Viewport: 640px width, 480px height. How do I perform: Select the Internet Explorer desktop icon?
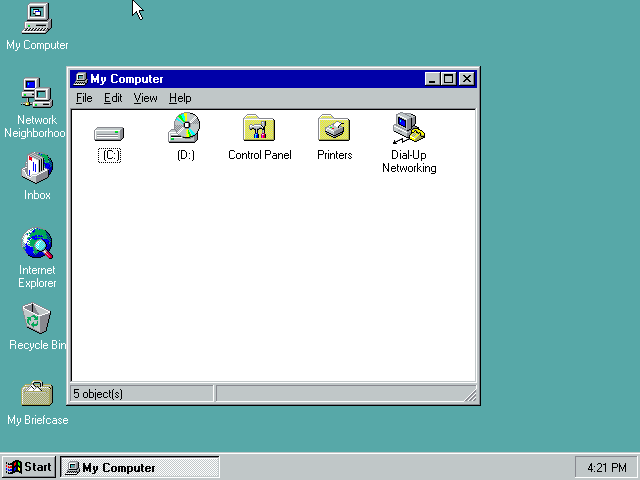point(37,243)
